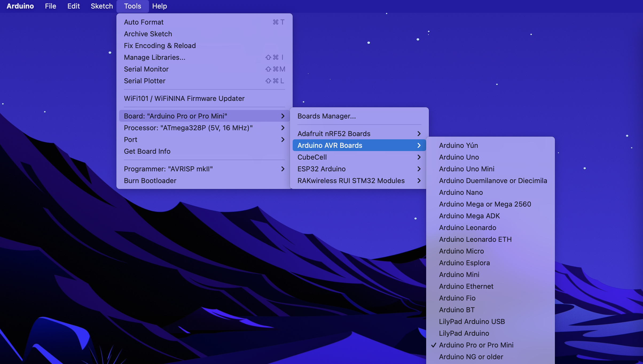Select Arduino Mega or Mega 2560
Screen dimensions: 643x364
tap(485, 204)
